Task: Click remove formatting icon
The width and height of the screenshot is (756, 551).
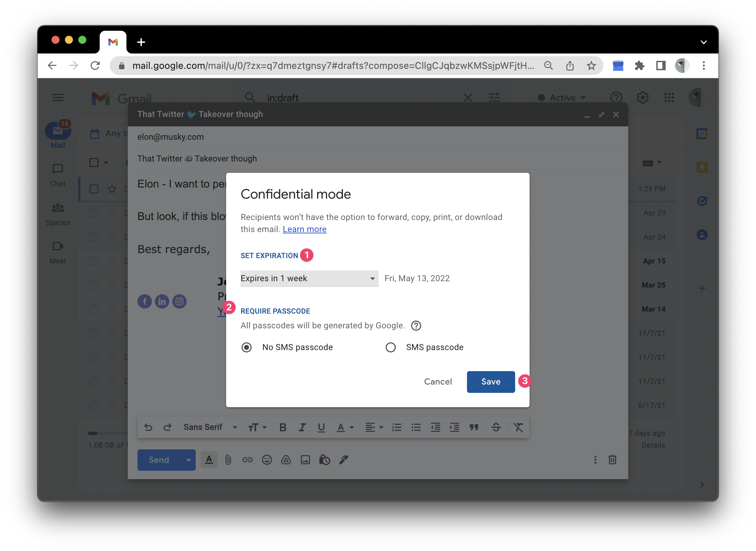Action: (x=518, y=427)
